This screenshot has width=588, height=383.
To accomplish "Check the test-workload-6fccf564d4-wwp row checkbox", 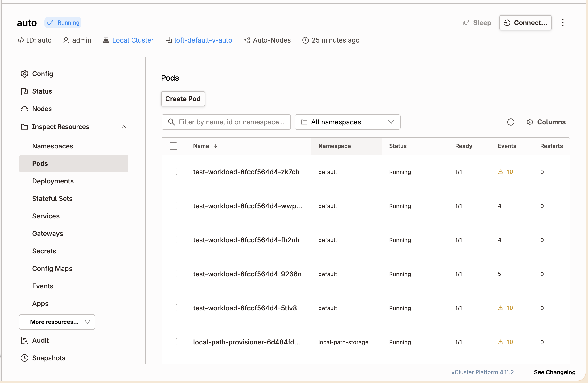I will click(x=173, y=206).
